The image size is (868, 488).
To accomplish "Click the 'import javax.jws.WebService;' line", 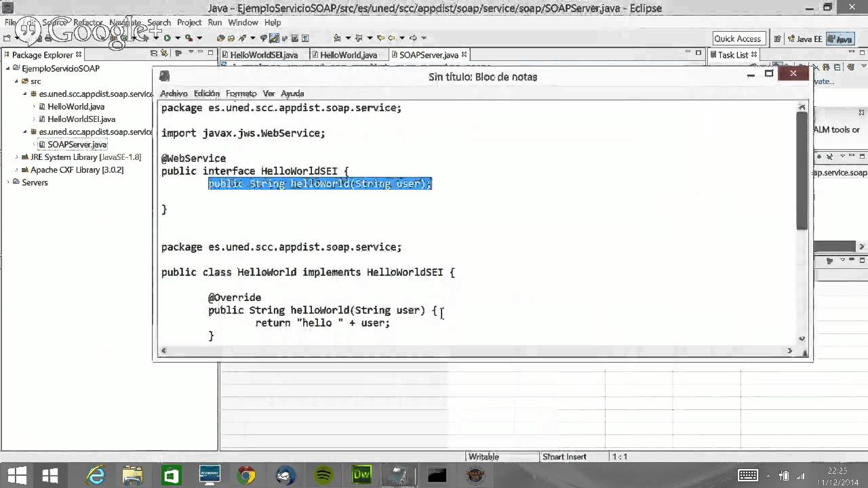I will [x=243, y=134].
